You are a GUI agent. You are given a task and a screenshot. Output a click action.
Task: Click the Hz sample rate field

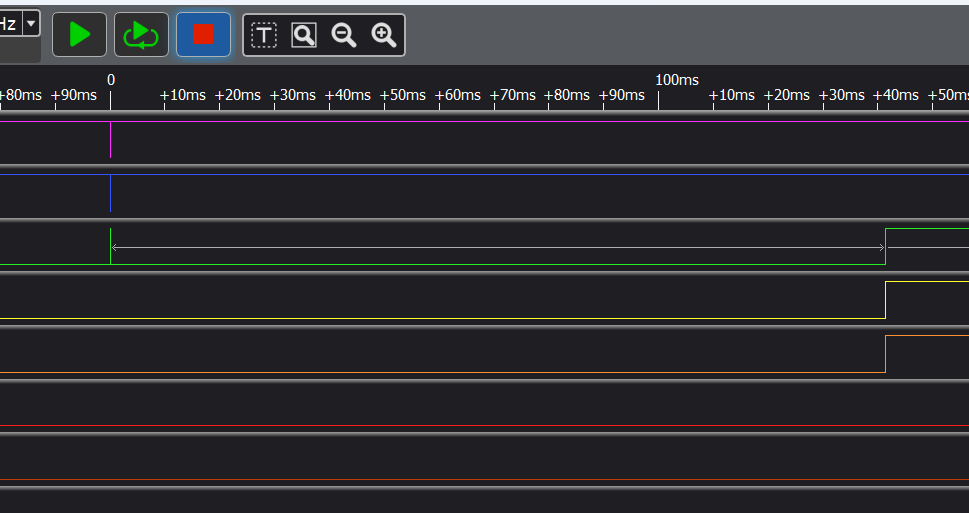point(9,23)
